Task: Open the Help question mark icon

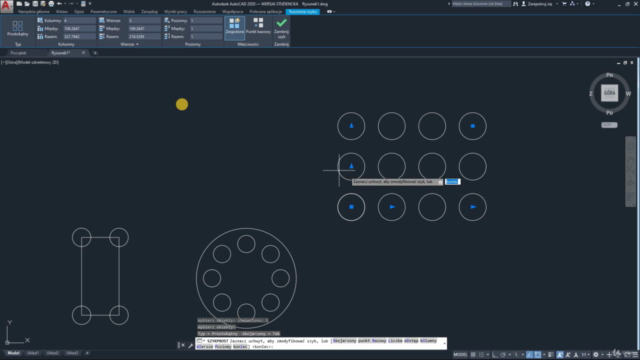Action: click(x=587, y=4)
